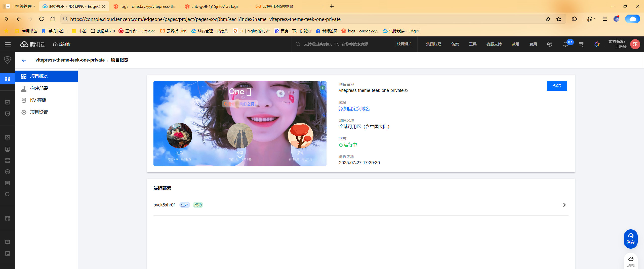Screen dimensions: 644x269
Task: Go back using the blue arrow beside project name
Action: (x=24, y=60)
